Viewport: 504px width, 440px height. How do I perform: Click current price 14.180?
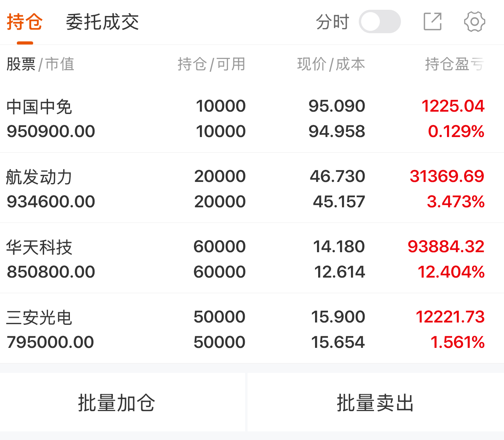pyautogui.click(x=339, y=246)
